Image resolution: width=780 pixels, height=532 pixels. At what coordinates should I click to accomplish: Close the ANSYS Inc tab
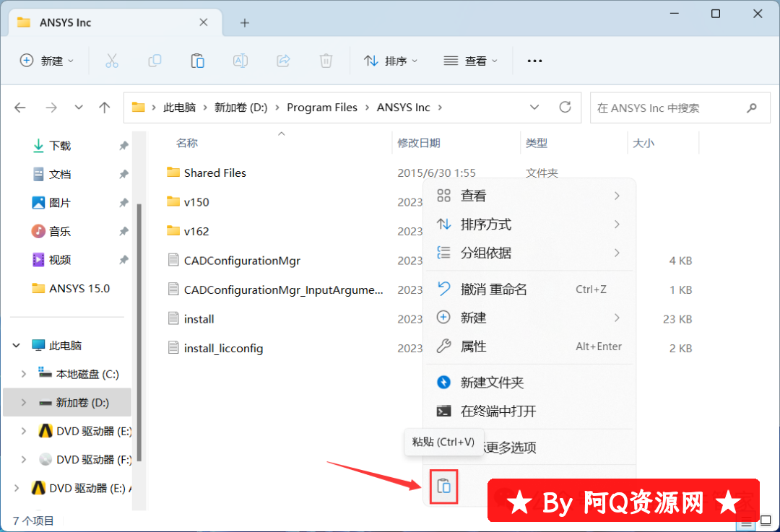pos(204,22)
